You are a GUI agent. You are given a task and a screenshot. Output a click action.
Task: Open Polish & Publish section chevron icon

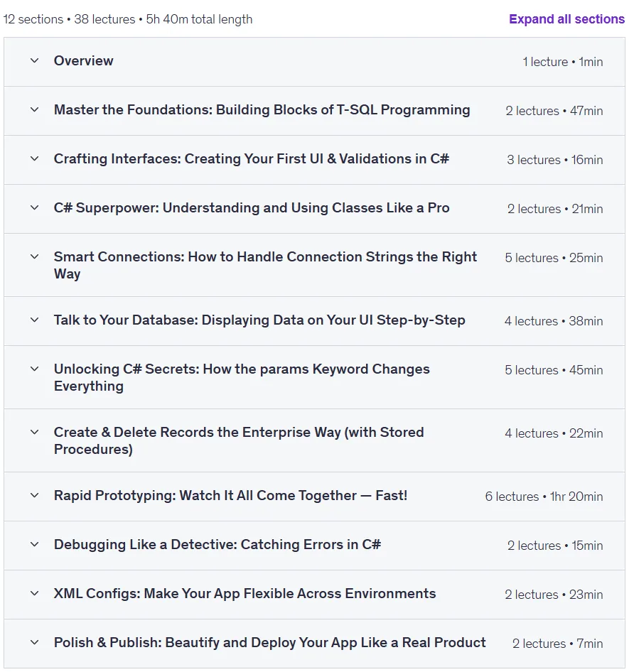pyautogui.click(x=35, y=642)
